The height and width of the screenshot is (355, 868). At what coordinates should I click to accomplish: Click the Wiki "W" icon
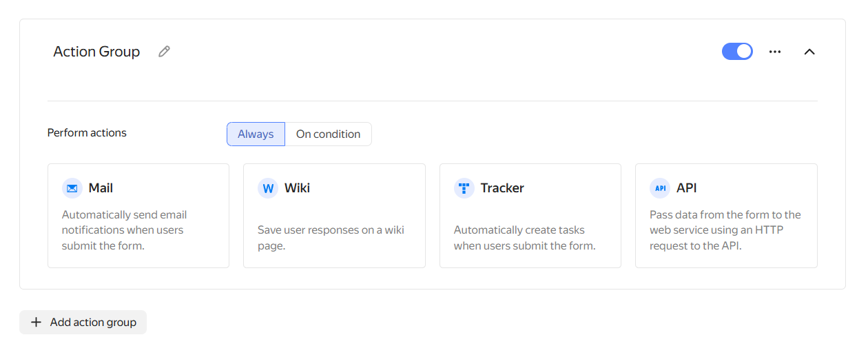tap(268, 188)
